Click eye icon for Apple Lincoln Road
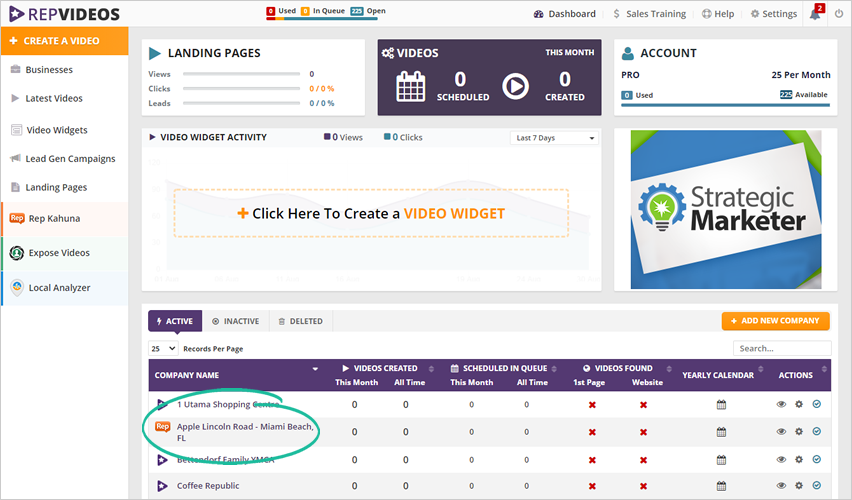The width and height of the screenshot is (852, 500). click(781, 432)
